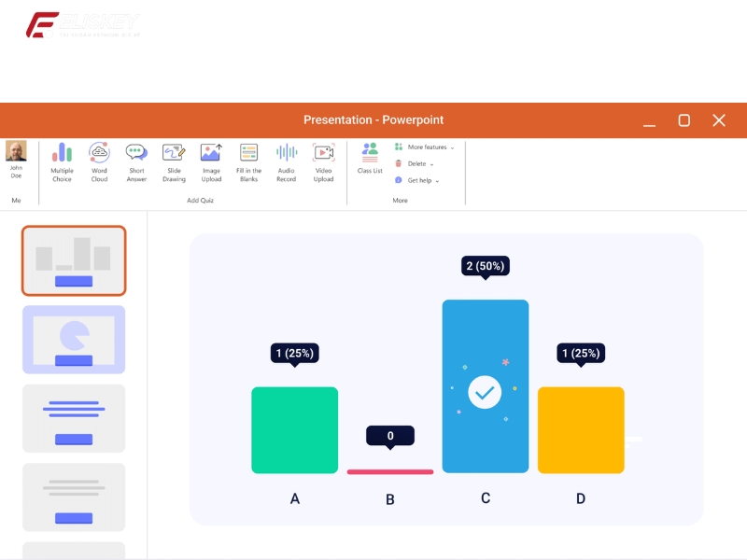The width and height of the screenshot is (747, 560).
Task: Expand the Get help dropdown
Action: click(x=417, y=180)
